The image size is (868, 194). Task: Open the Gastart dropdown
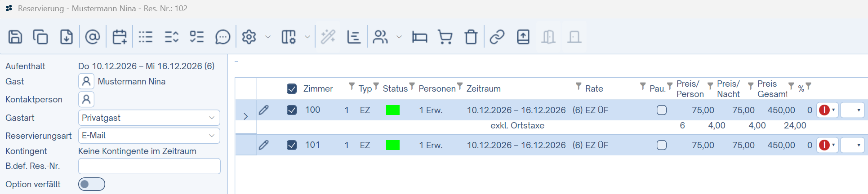(x=149, y=118)
